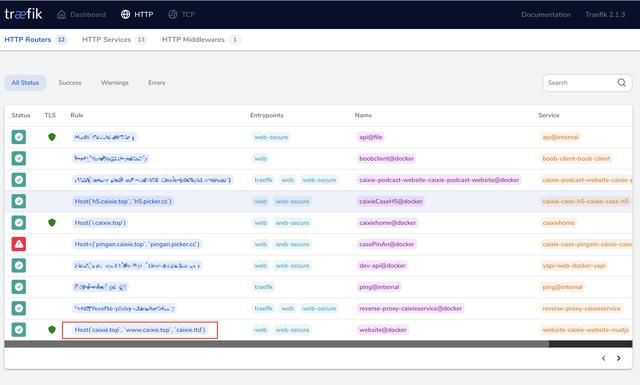Screen dimensions: 640x385
Task: Click the api@internal service tag
Action: pyautogui.click(x=560, y=137)
